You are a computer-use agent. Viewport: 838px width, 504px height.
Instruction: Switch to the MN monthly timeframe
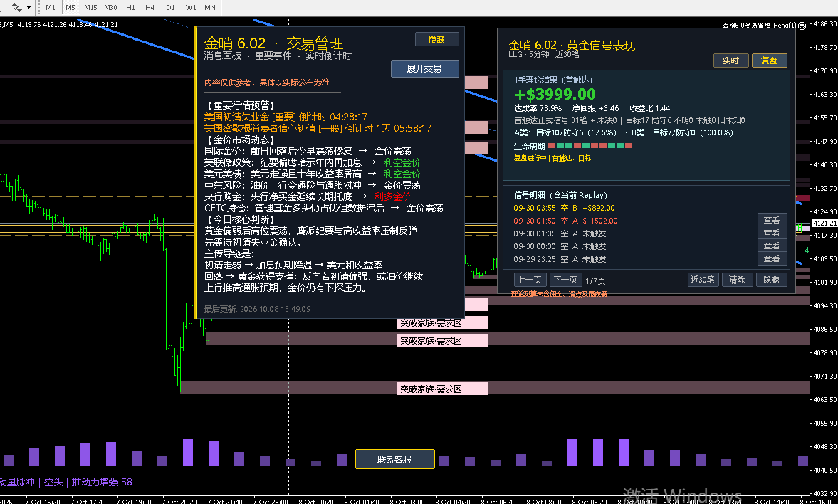[210, 8]
